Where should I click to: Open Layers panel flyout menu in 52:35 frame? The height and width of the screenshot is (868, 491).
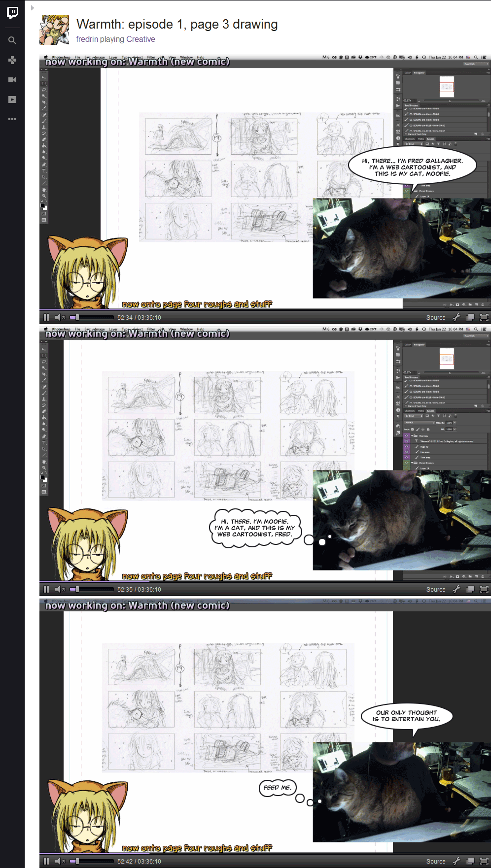click(x=489, y=411)
